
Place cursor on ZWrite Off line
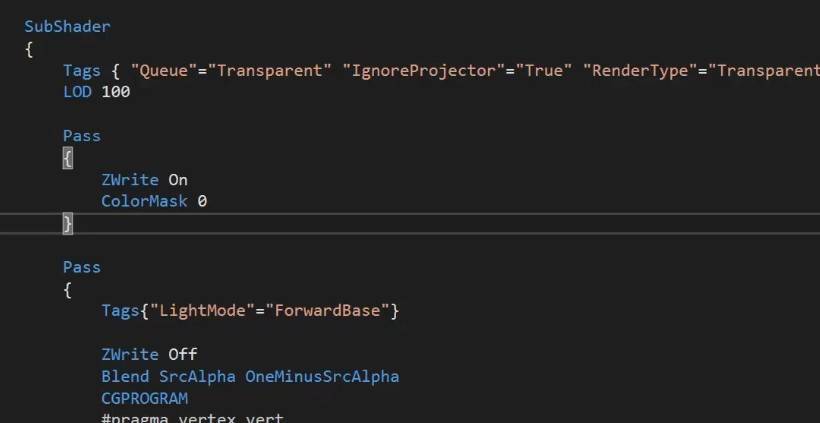[x=149, y=355]
